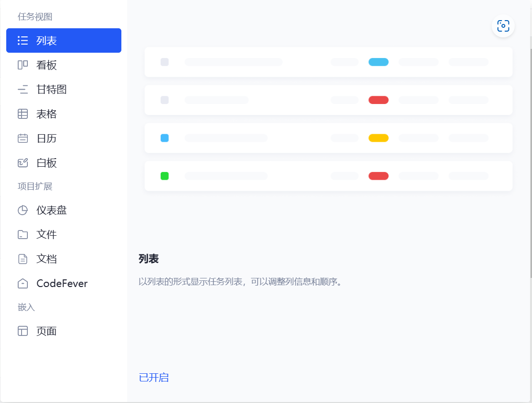Open the 白板 whiteboard icon
This screenshot has height=403, width=532.
tap(23, 163)
